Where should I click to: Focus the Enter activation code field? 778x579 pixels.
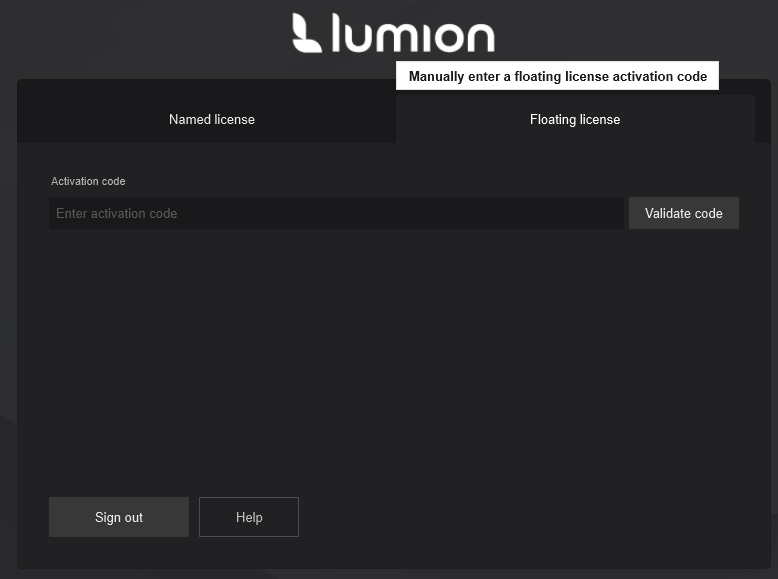336,213
